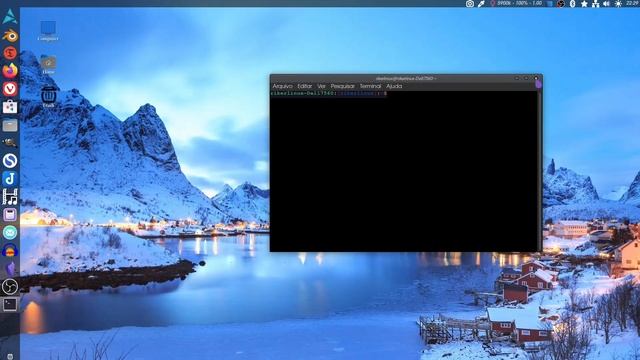Open the software store shopping bag icon
The width and height of the screenshot is (640, 360).
click(x=10, y=107)
